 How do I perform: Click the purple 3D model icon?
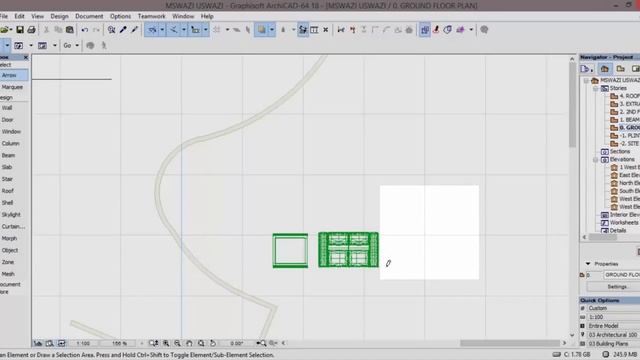460,30
